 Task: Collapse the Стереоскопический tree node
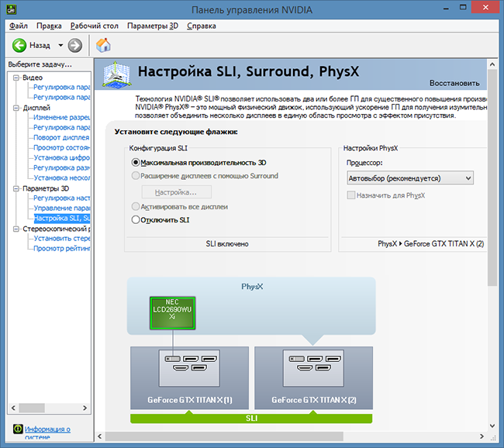pos(16,229)
